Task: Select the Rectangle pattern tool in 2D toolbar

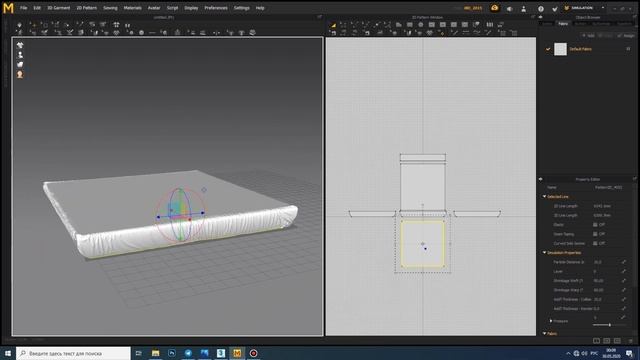Action: coord(410,25)
